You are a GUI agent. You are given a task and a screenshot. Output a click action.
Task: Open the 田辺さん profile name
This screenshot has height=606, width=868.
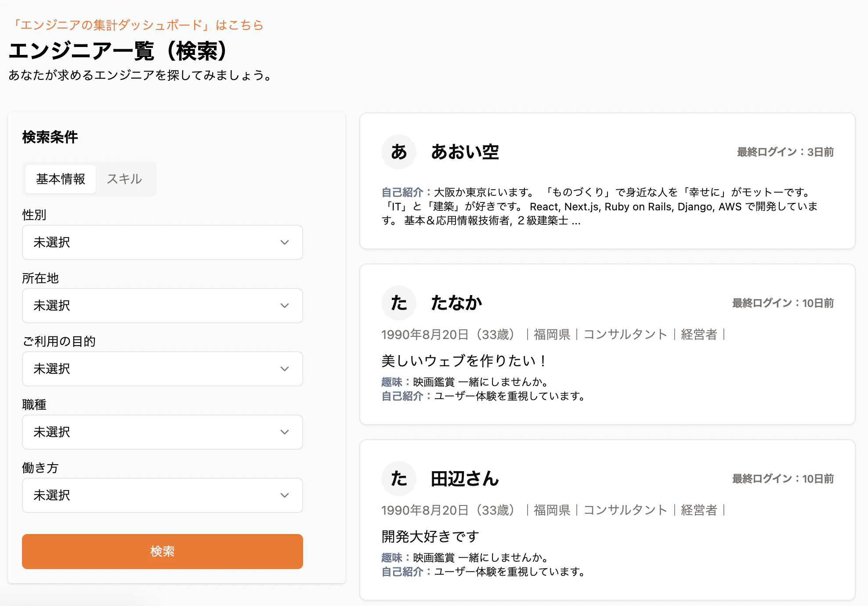pos(465,479)
